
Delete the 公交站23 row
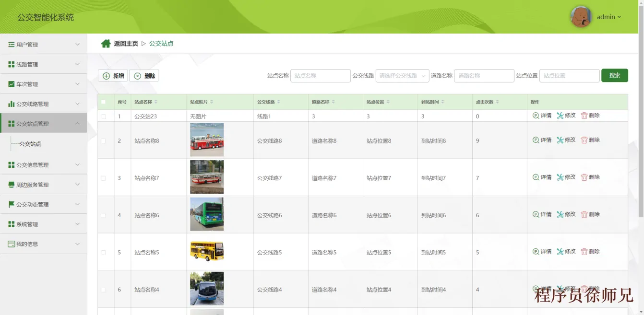590,116
